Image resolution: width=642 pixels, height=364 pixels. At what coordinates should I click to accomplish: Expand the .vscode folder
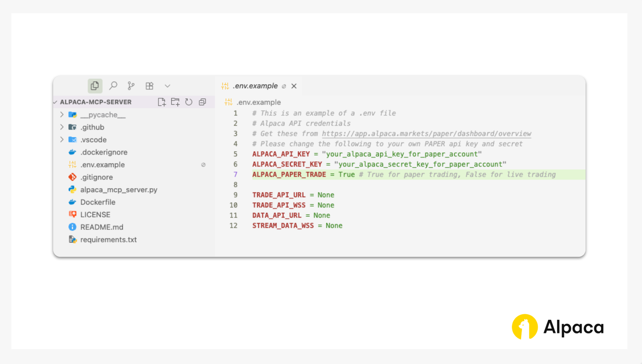coord(62,139)
